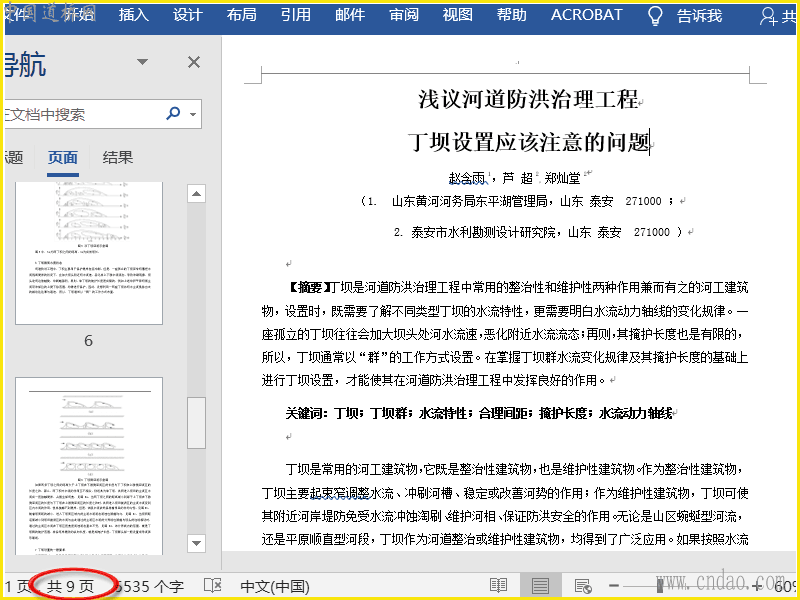
Task: Click the zoom out minus button
Action: coord(614,585)
